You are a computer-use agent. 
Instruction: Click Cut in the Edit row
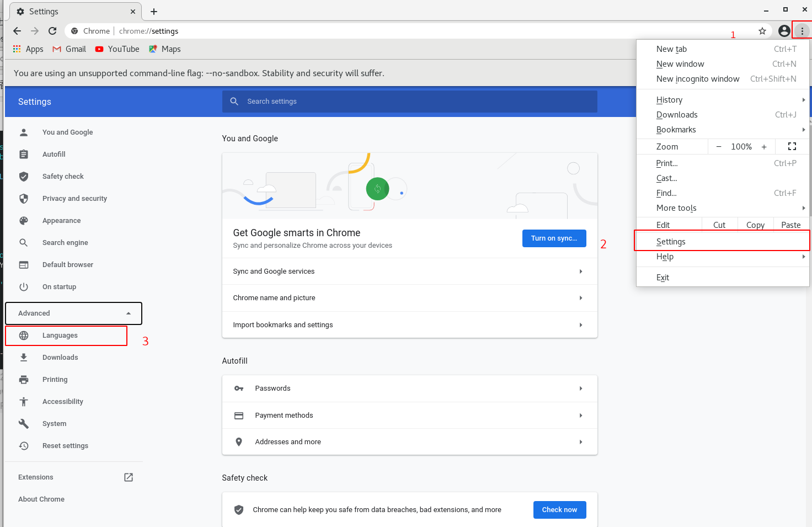719,225
